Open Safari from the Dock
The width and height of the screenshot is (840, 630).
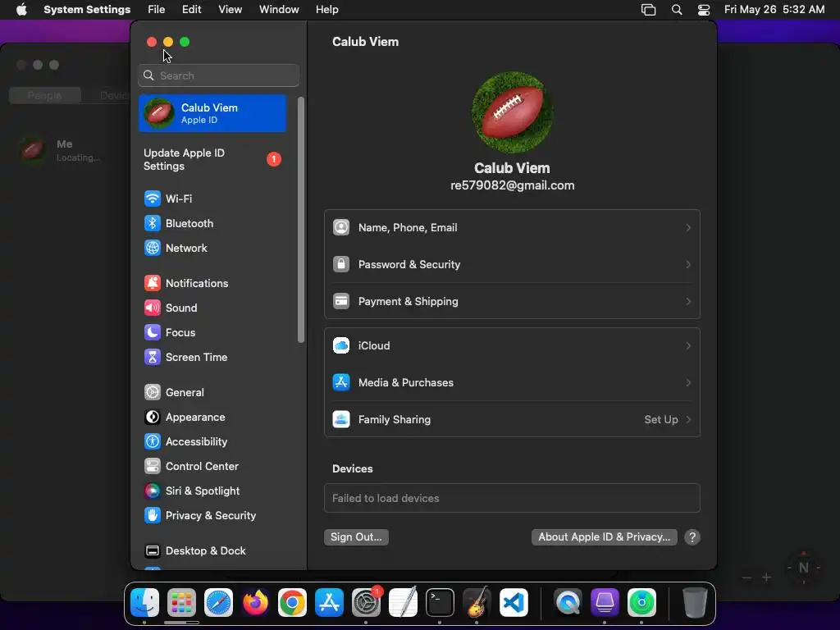218,603
